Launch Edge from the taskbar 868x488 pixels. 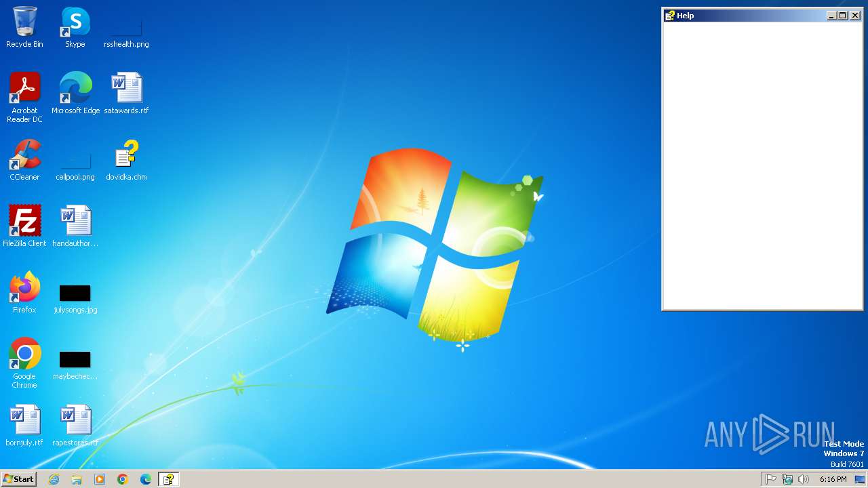tap(146, 479)
